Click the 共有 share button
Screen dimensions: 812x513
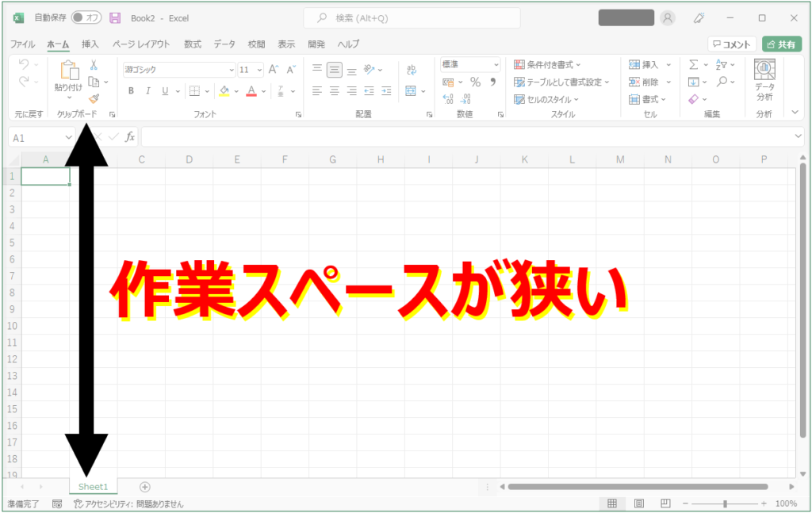point(781,44)
